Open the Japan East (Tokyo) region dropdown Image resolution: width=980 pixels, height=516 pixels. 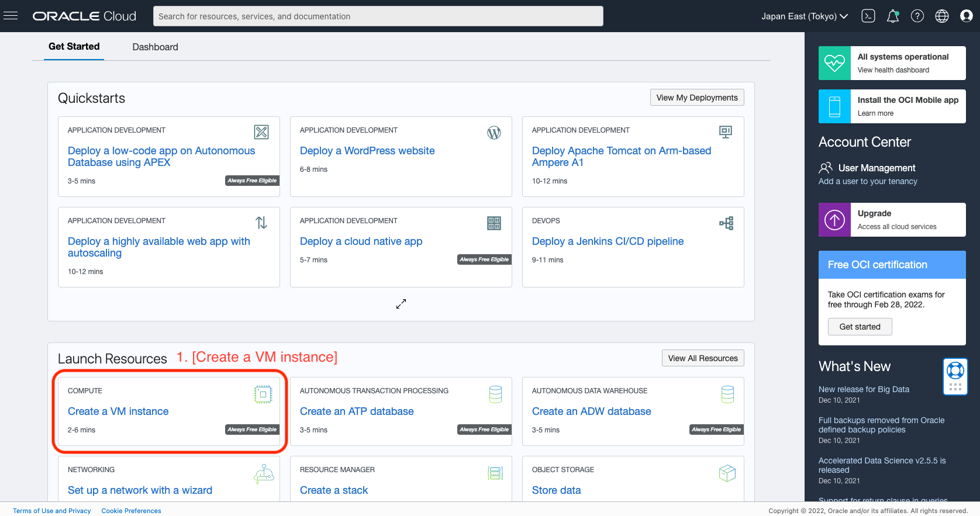click(x=805, y=16)
